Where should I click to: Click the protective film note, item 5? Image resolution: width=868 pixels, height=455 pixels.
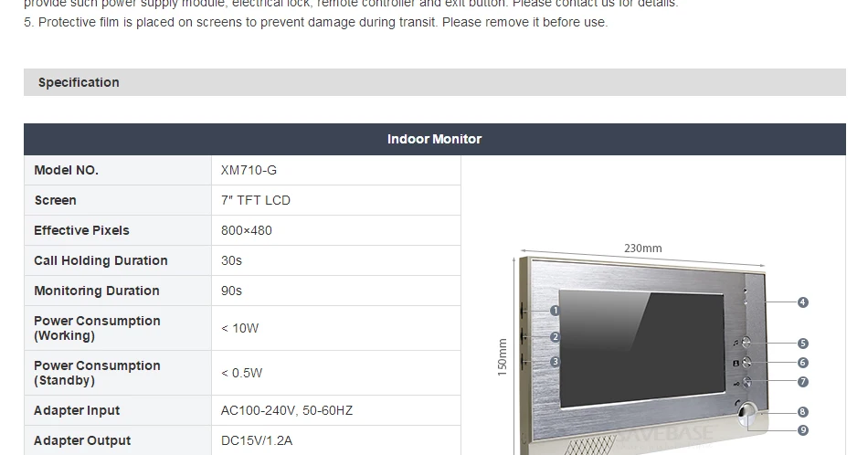[x=315, y=23]
